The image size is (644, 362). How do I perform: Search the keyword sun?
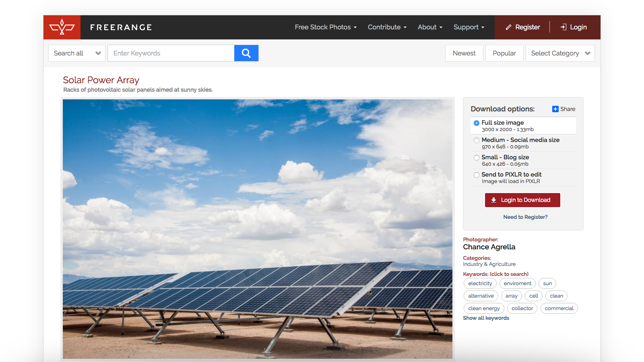click(x=547, y=284)
